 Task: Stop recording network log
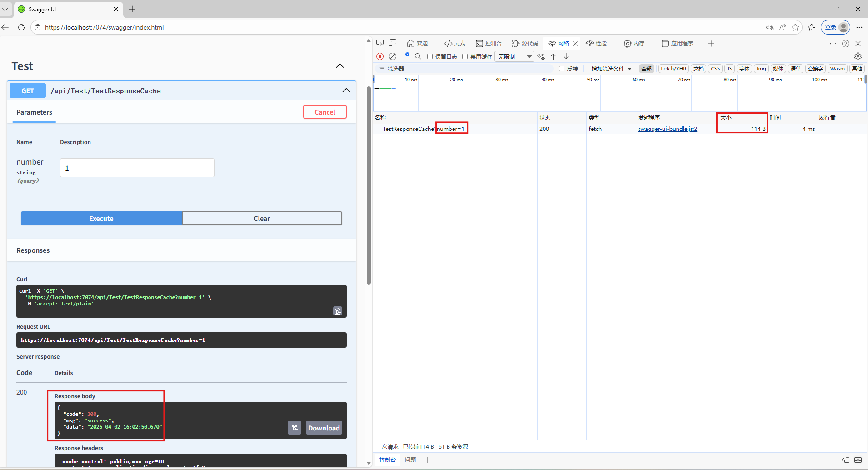[x=380, y=56]
